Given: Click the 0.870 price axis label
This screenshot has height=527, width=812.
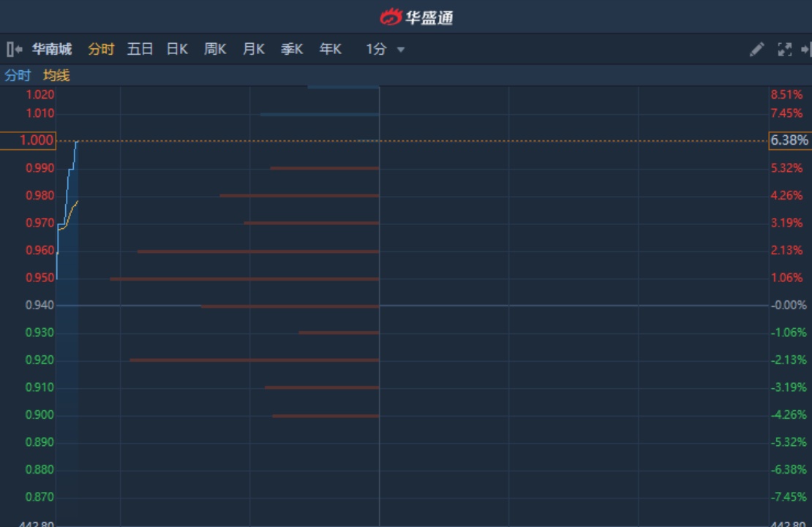Looking at the screenshot, I should 40,498.
